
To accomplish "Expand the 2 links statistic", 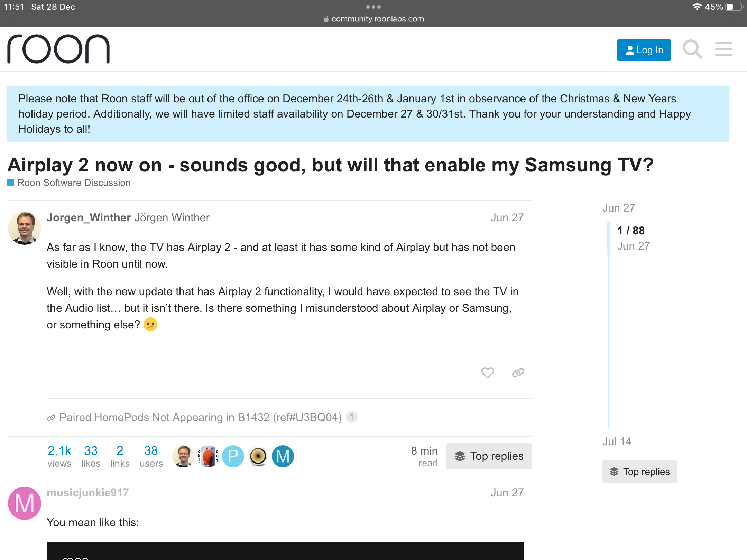I will 120,456.
